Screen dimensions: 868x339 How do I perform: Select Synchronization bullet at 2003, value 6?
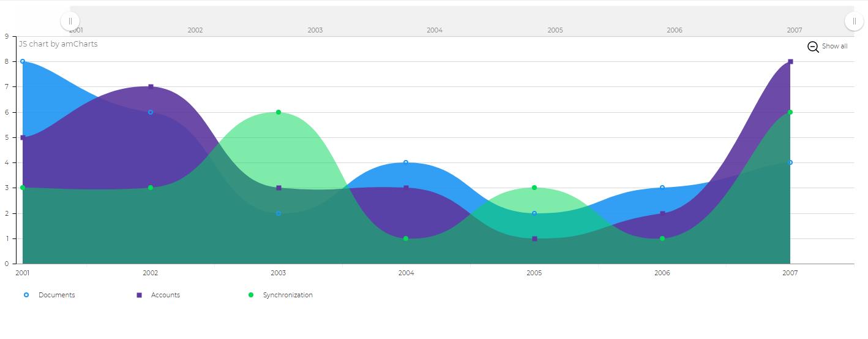pos(279,112)
